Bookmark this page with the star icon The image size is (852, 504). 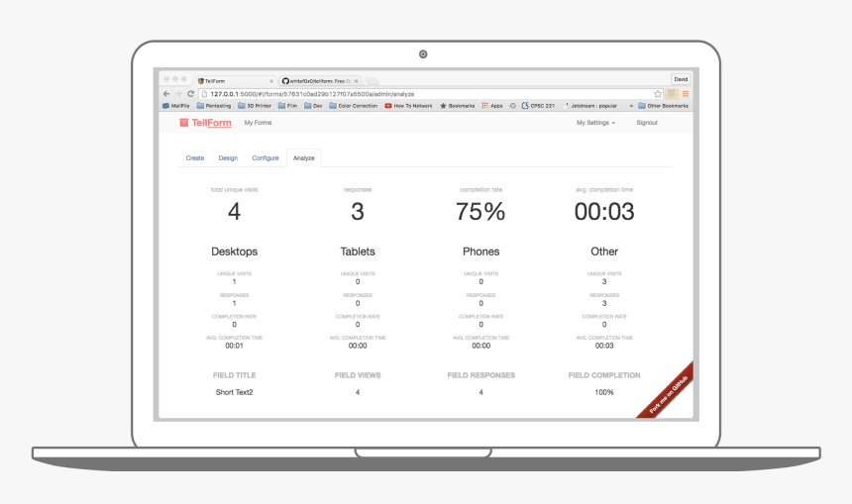(658, 93)
